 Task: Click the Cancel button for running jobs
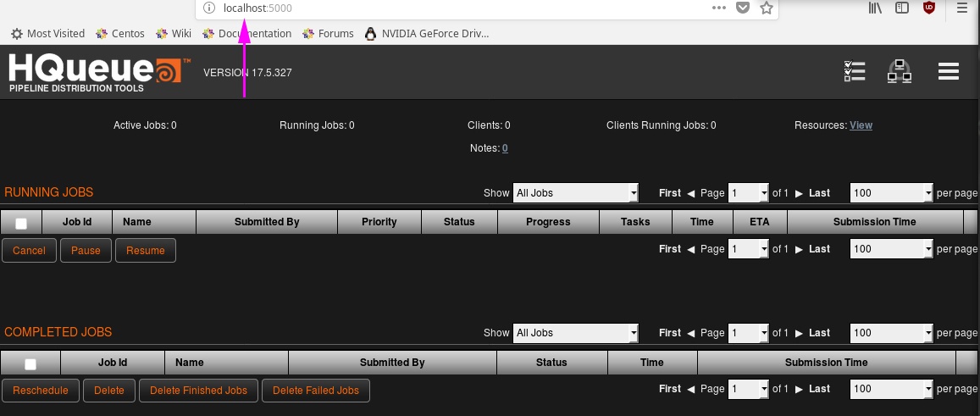(x=29, y=250)
